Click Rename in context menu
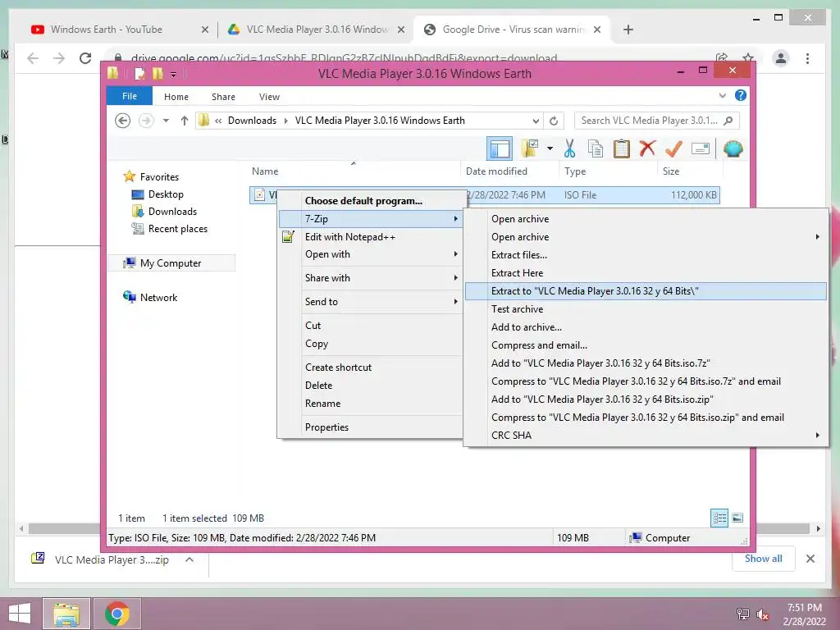Image resolution: width=840 pixels, height=630 pixels. pos(322,404)
